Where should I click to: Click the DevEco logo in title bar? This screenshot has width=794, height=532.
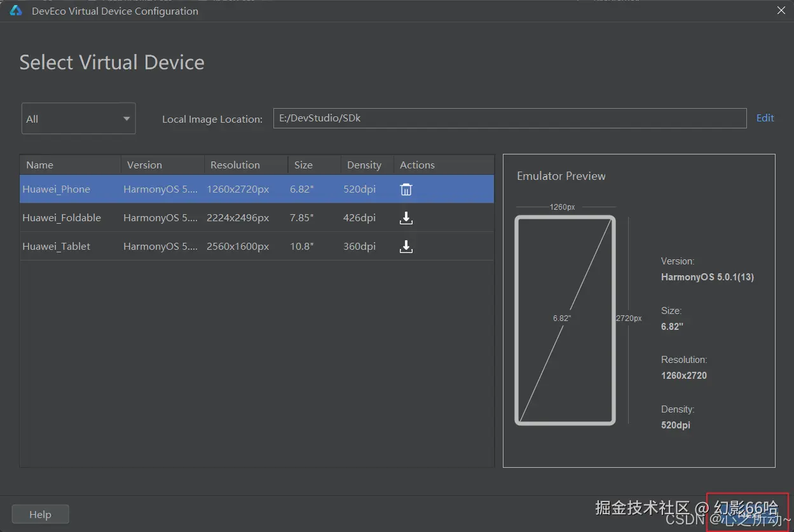16,11
